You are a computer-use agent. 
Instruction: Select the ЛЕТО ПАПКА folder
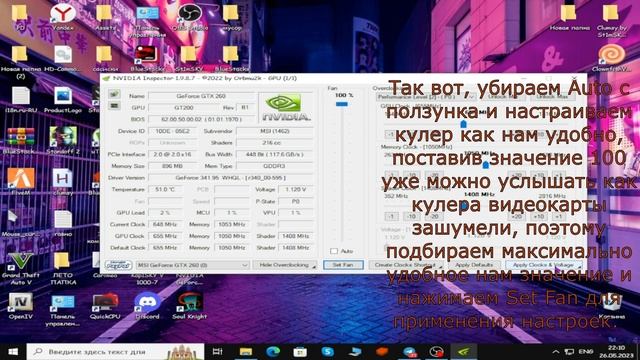coord(63,268)
